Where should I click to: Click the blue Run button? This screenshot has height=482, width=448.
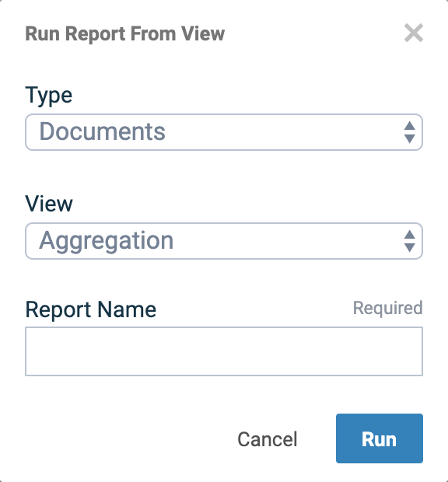coord(380,438)
